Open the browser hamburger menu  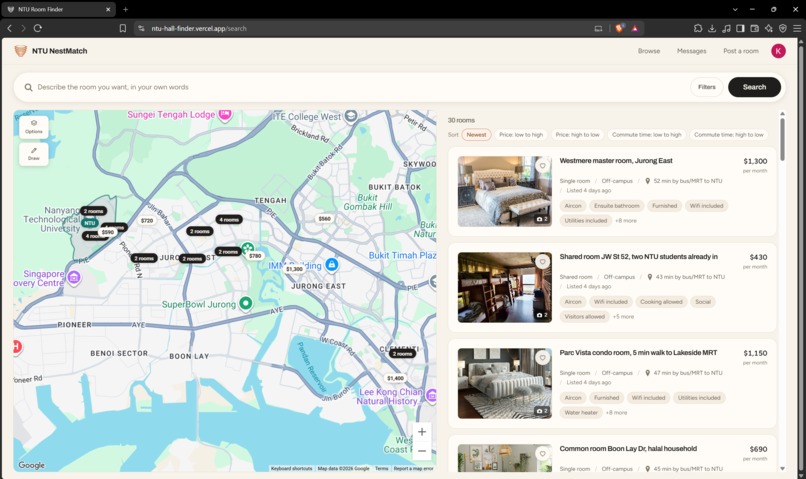797,28
